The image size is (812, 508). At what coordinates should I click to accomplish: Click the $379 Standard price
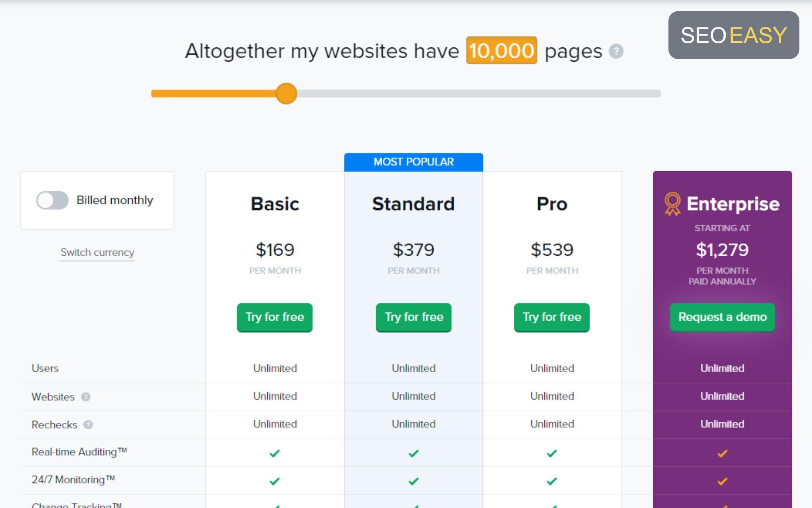click(413, 250)
